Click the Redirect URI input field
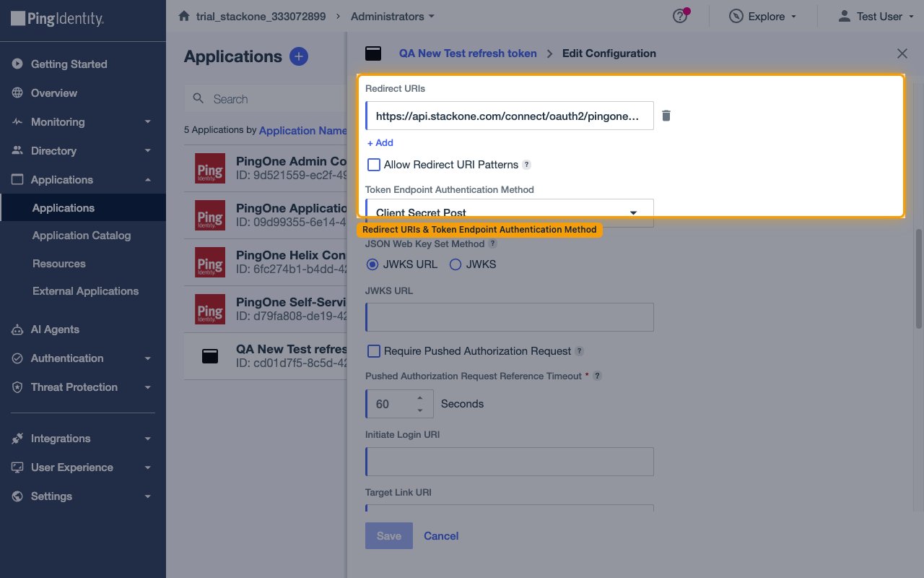This screenshot has height=578, width=924. point(510,116)
